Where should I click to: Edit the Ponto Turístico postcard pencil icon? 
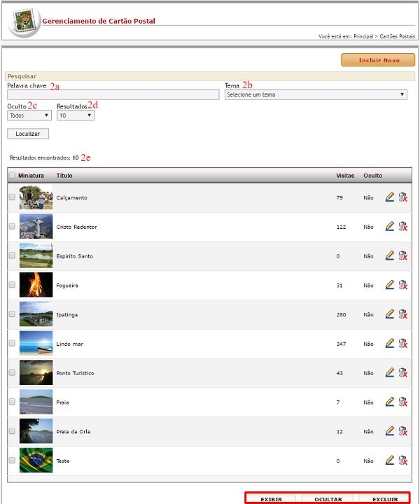pos(389,372)
